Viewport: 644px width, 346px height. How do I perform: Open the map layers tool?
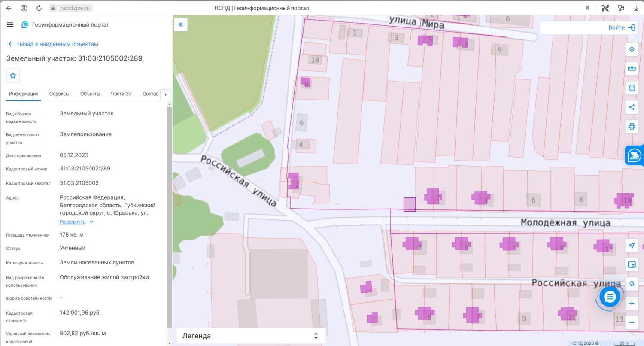point(632,49)
